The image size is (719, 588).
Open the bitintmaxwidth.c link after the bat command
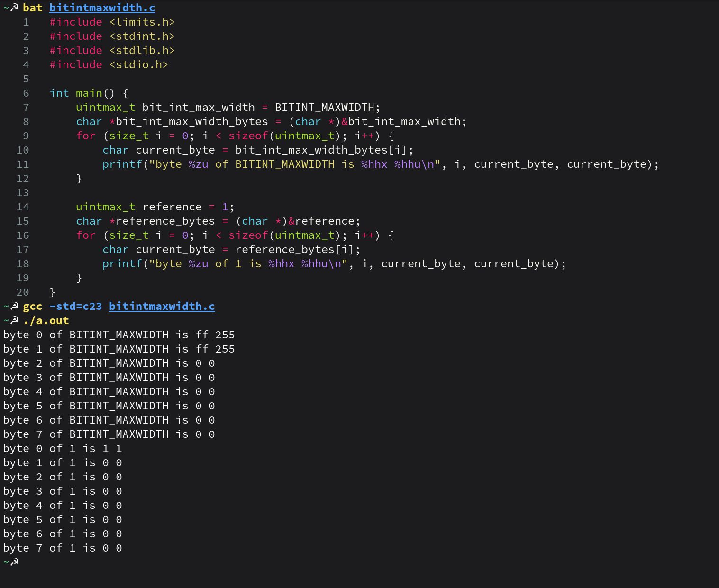(102, 8)
